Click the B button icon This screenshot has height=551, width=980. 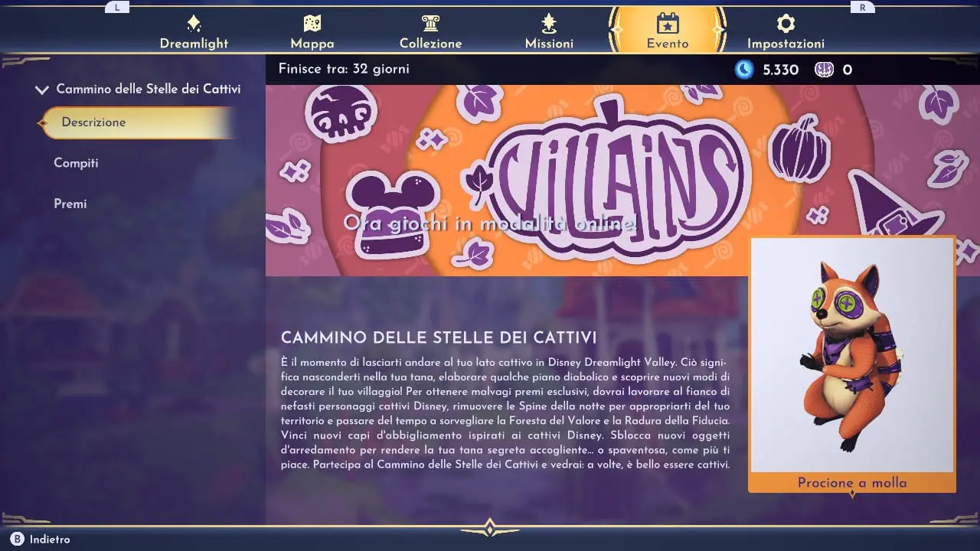17,540
